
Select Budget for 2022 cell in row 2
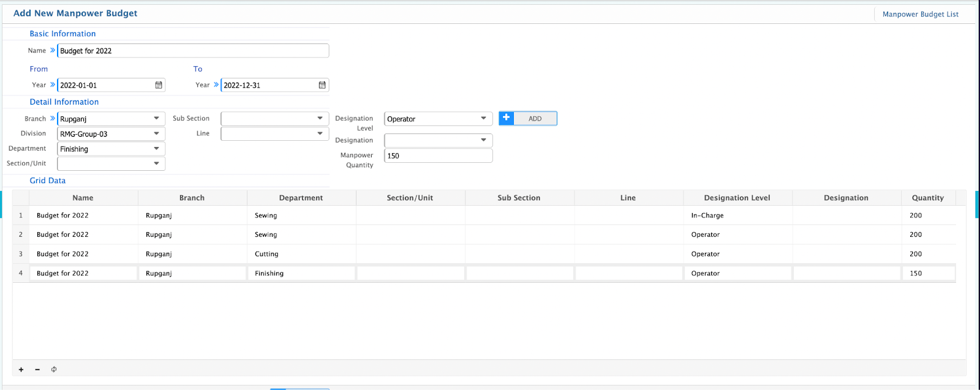(83, 234)
